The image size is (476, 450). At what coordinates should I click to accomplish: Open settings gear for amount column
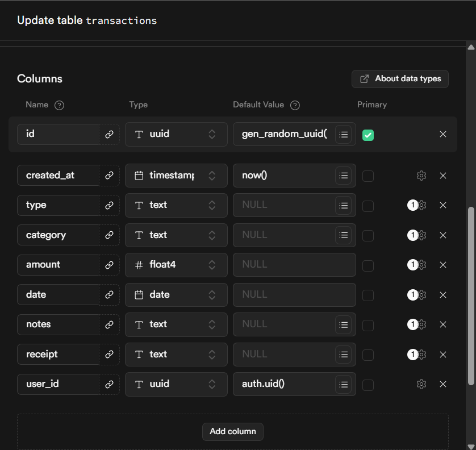pyautogui.click(x=422, y=265)
